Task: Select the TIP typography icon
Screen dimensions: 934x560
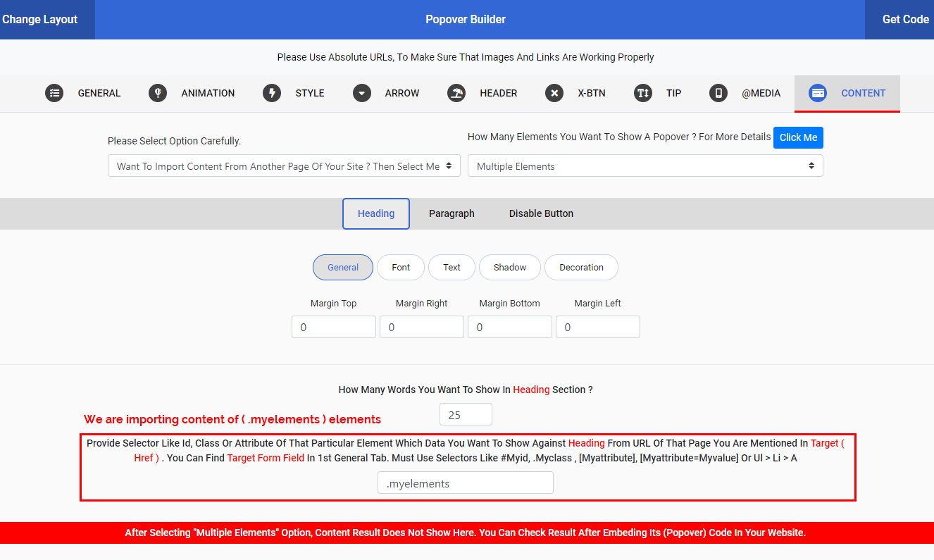Action: [642, 92]
